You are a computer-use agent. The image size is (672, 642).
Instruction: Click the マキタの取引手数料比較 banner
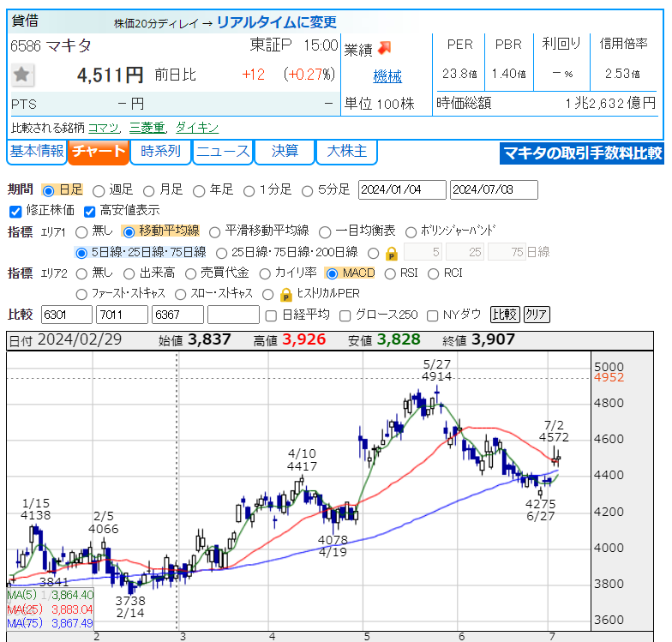tap(581, 153)
